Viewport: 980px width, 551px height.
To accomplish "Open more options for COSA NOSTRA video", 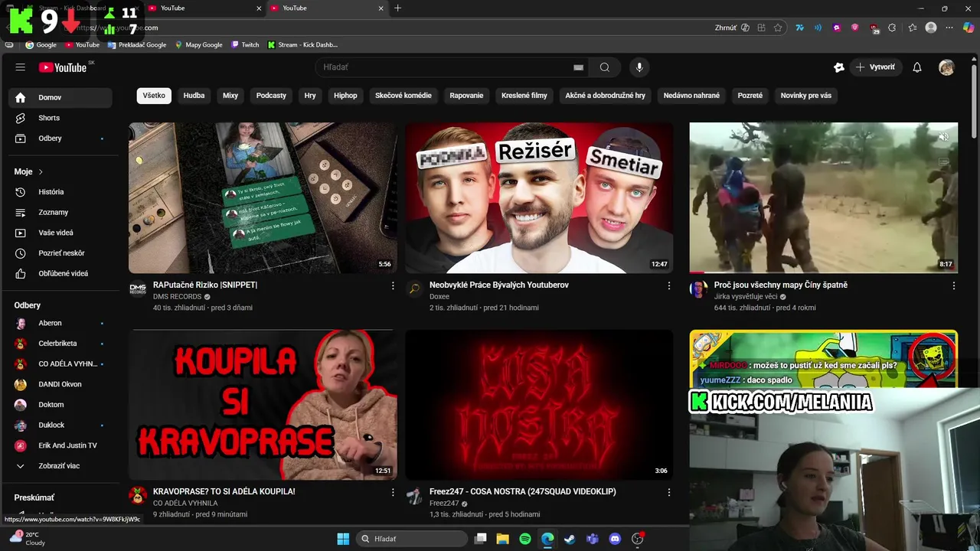I will (x=668, y=492).
